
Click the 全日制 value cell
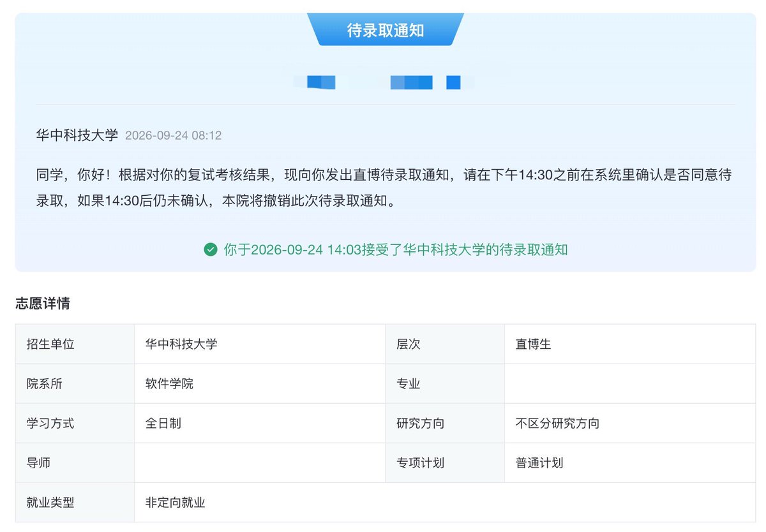[x=260, y=424]
